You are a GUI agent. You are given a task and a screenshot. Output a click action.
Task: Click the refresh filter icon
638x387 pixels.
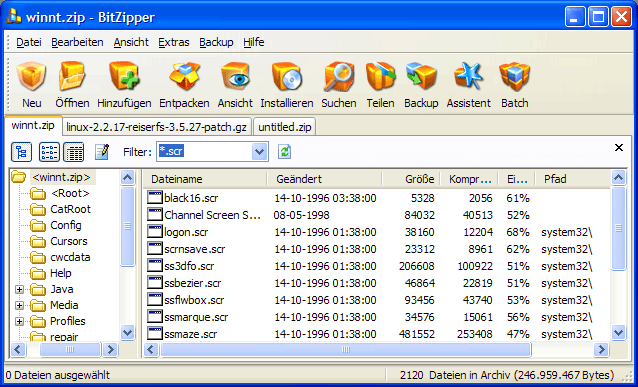click(284, 152)
